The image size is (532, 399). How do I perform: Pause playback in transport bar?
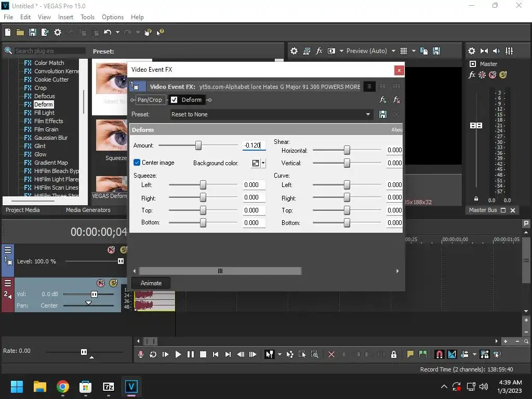coord(191,354)
